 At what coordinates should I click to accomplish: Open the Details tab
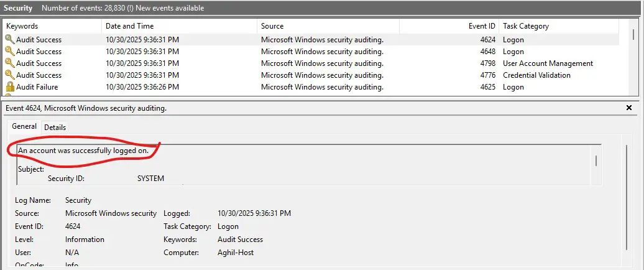[55, 128]
